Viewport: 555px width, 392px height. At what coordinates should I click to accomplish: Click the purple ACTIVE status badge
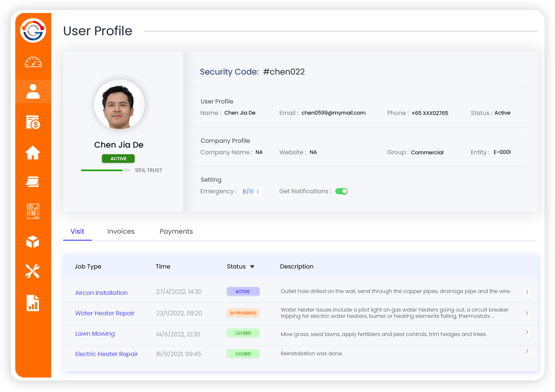coord(243,291)
